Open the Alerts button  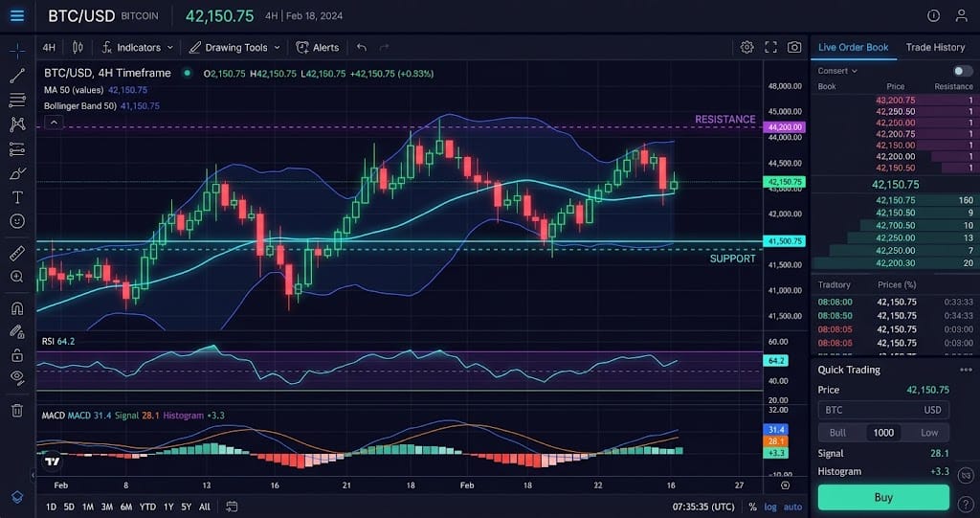[318, 48]
